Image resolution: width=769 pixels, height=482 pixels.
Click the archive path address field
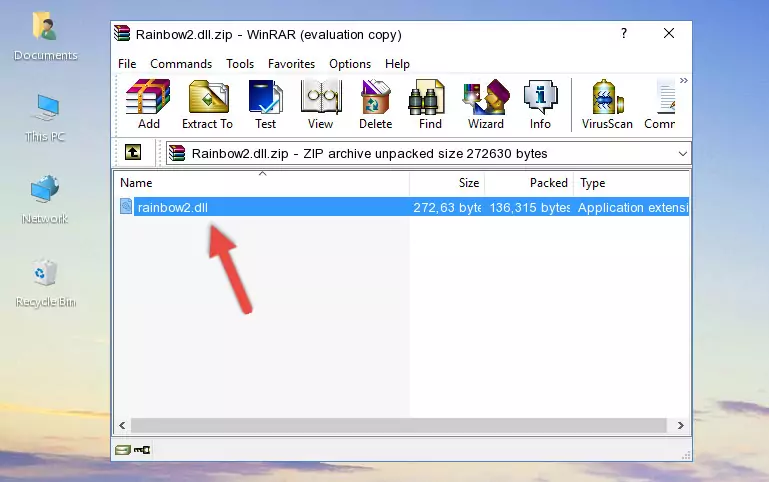429,153
